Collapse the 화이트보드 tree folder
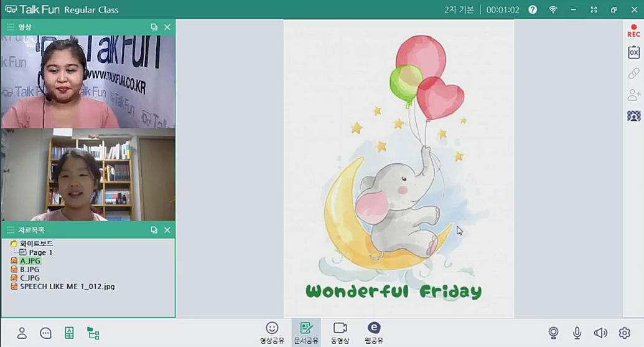Viewport: 644px width, 347px height. pos(14,244)
